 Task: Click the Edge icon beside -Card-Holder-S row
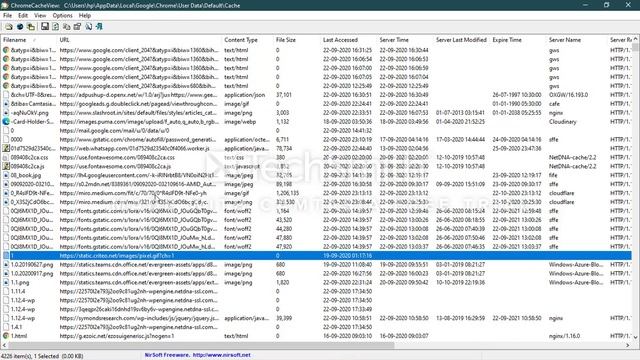click(x=6, y=122)
